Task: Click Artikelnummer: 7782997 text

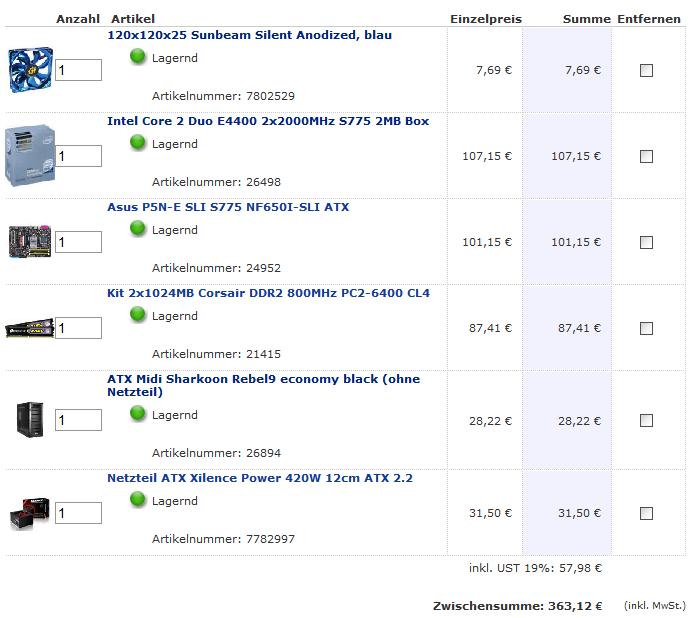Action: click(223, 539)
